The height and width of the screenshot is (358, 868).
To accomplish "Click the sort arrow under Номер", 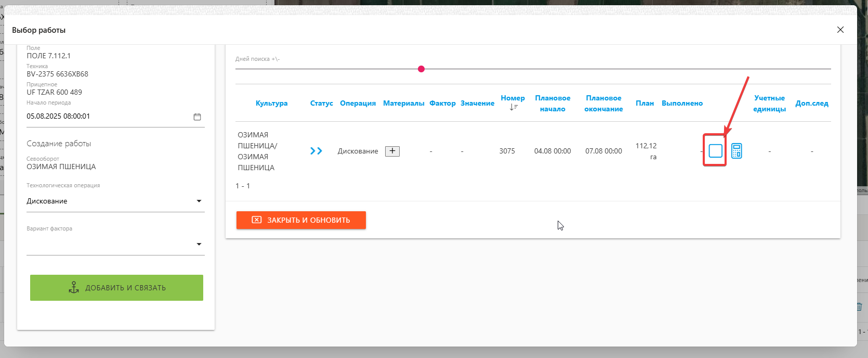I will click(x=514, y=107).
